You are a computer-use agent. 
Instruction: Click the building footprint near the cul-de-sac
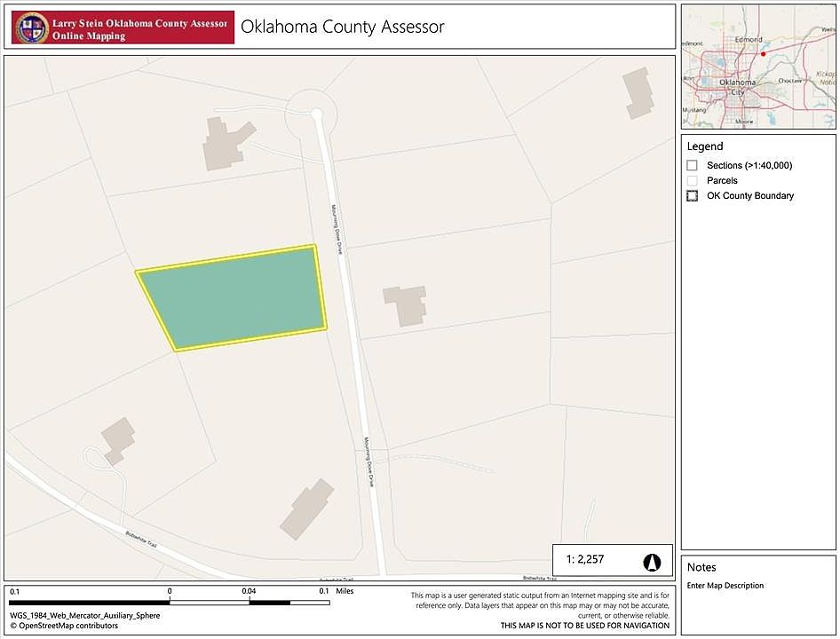coord(227,143)
